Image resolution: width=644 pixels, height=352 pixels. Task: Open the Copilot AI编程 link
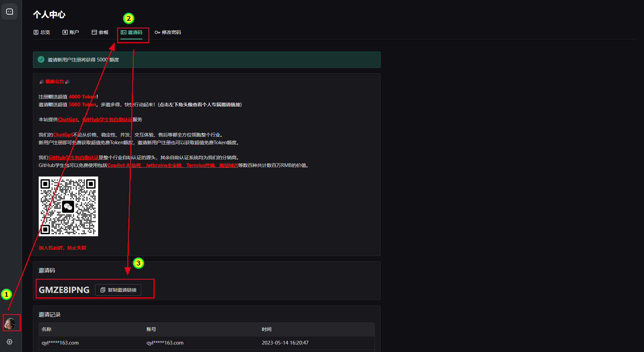[124, 165]
